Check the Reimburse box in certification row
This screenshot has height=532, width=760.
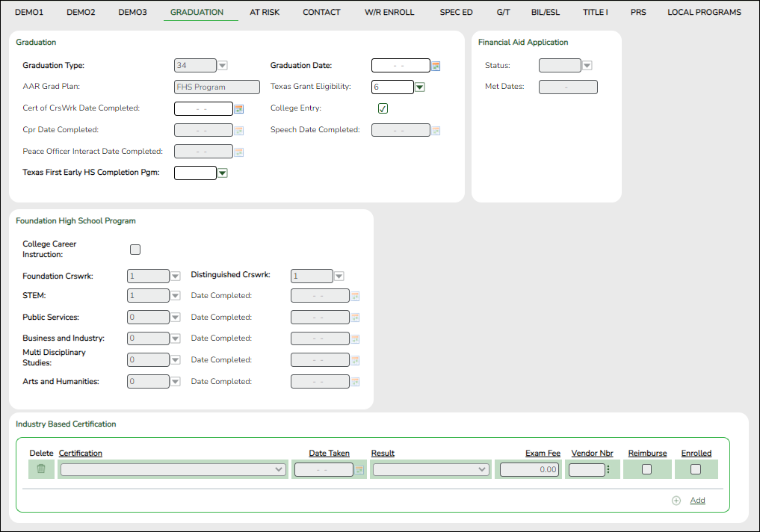(x=647, y=469)
